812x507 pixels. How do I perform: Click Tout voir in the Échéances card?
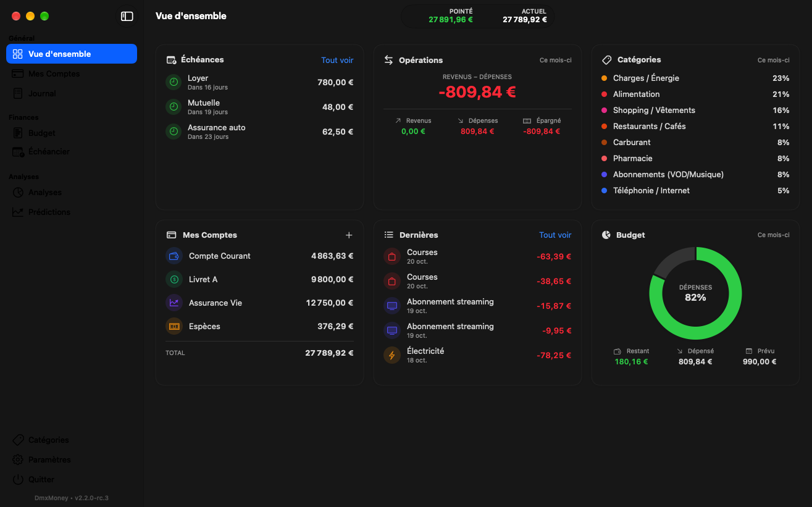337,60
